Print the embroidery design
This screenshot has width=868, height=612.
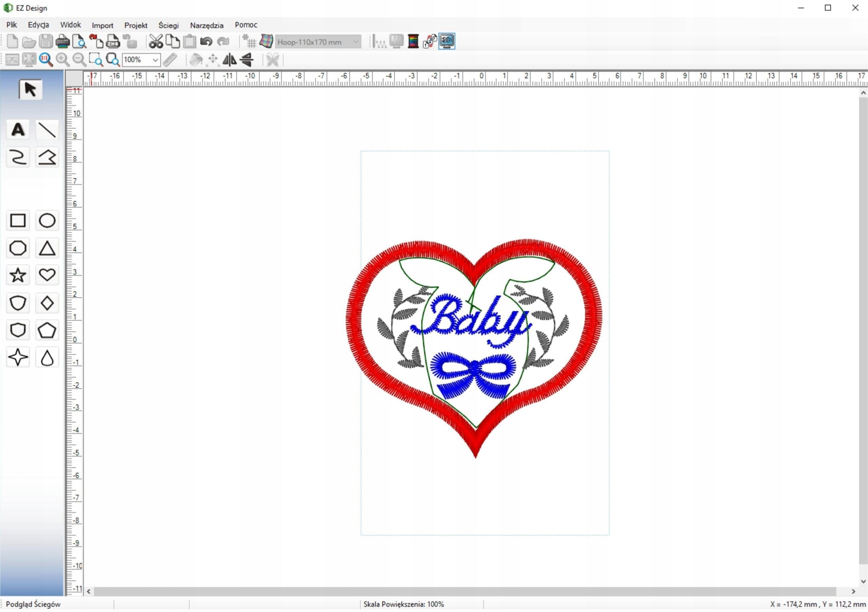(x=63, y=41)
